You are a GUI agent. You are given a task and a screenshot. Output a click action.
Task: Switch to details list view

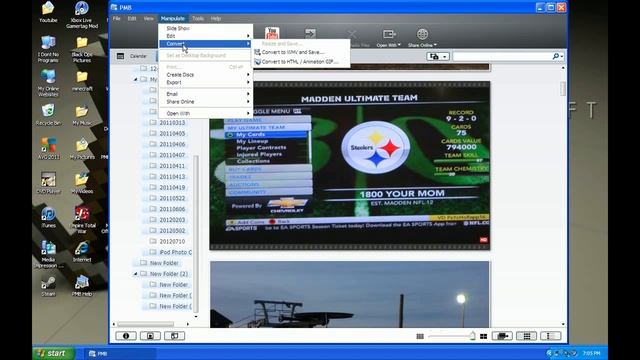click(551, 336)
